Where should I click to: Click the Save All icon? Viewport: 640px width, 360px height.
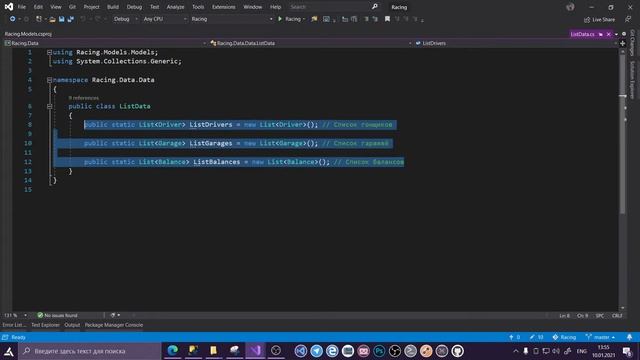pyautogui.click(x=71, y=19)
